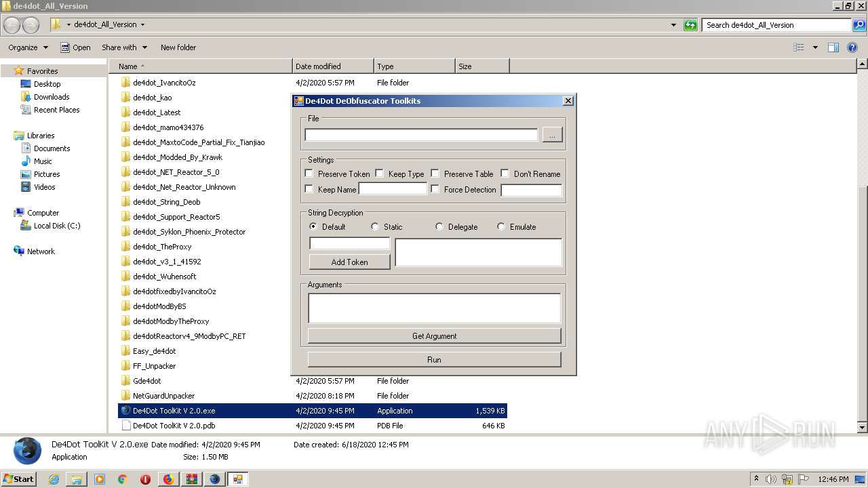Click the volume speaker icon in system tray
The image size is (868, 488).
[771, 479]
